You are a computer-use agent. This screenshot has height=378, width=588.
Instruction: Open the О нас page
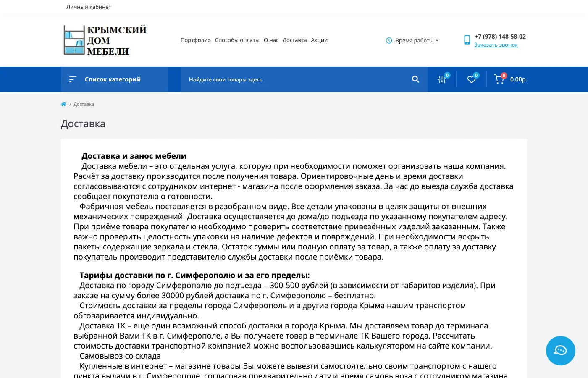[x=271, y=40]
